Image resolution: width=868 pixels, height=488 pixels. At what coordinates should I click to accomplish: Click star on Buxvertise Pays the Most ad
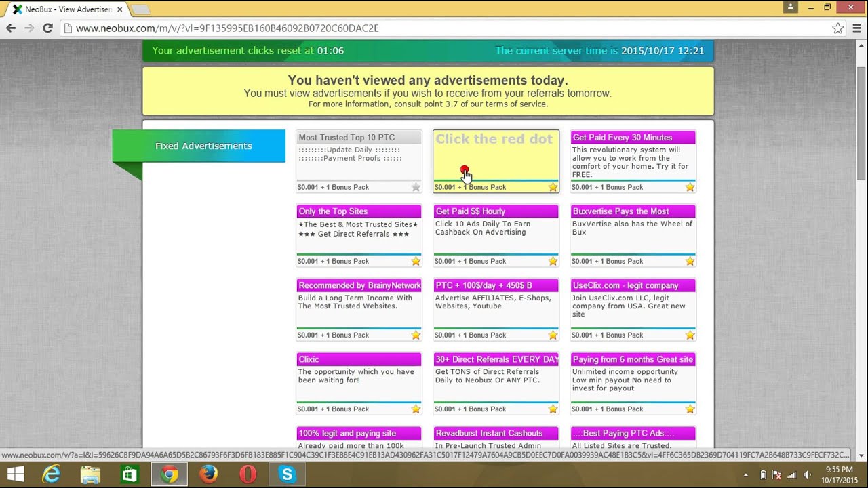tap(690, 261)
